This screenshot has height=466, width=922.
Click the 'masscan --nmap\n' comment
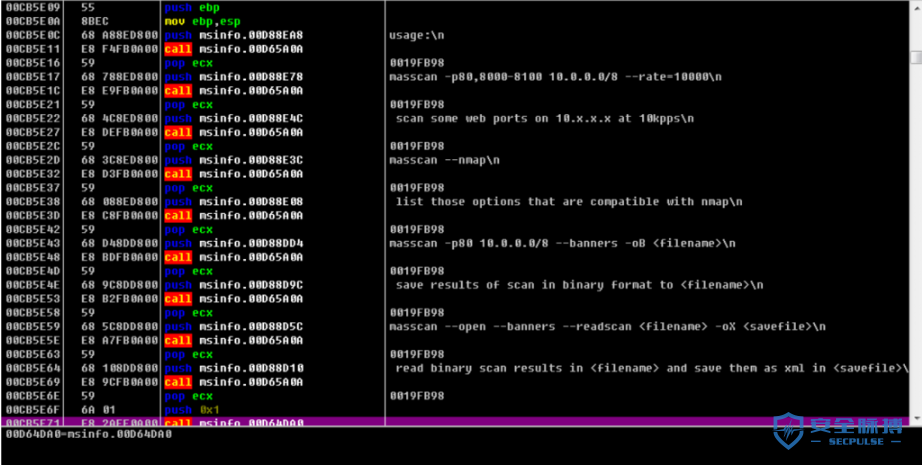444,160
